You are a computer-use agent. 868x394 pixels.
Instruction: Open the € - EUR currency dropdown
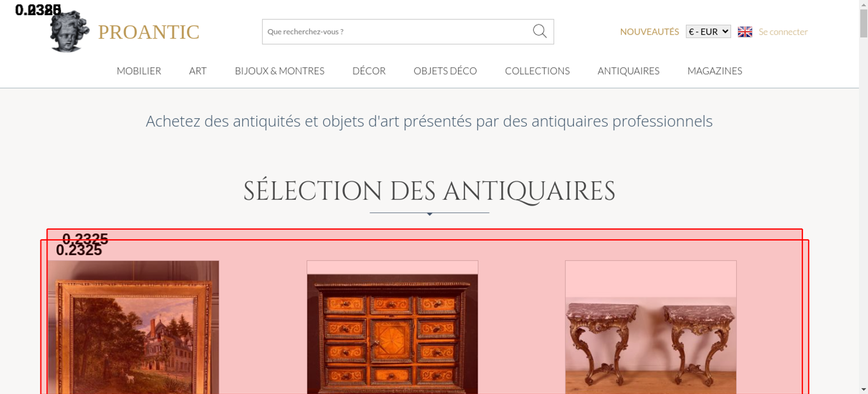tap(708, 32)
